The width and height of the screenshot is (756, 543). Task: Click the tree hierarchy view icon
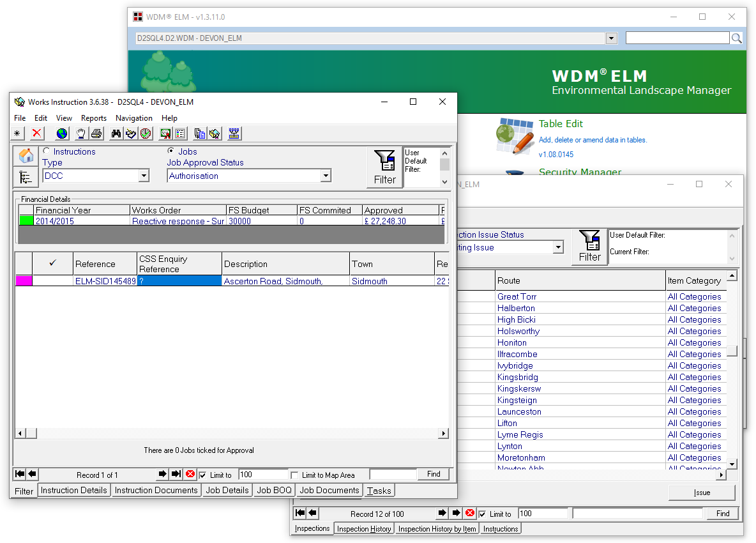tap(26, 177)
